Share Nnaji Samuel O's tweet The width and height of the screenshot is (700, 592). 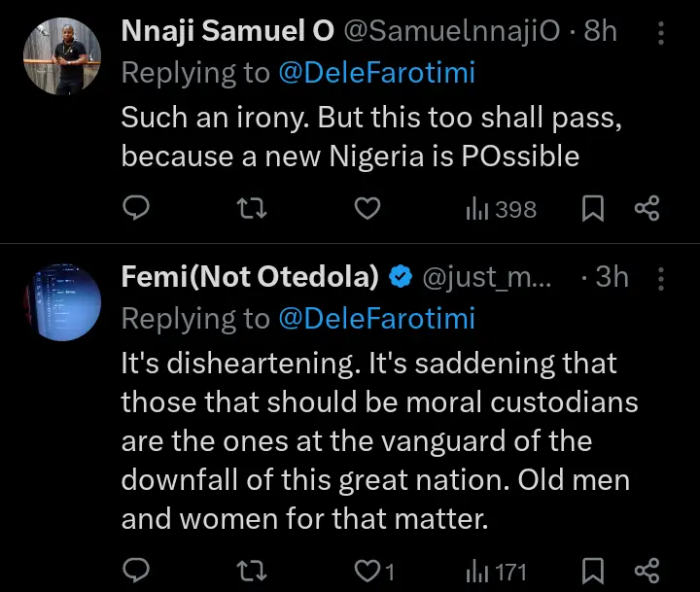647,207
